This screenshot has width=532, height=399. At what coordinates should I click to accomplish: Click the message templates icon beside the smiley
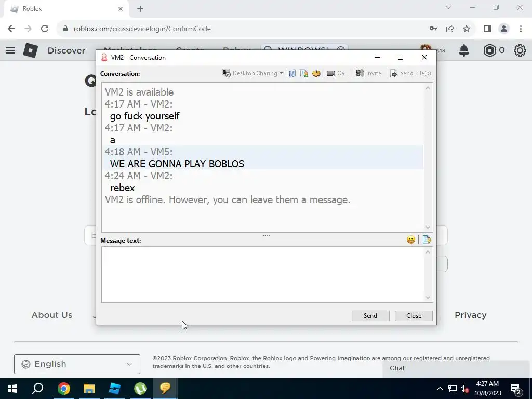click(427, 240)
